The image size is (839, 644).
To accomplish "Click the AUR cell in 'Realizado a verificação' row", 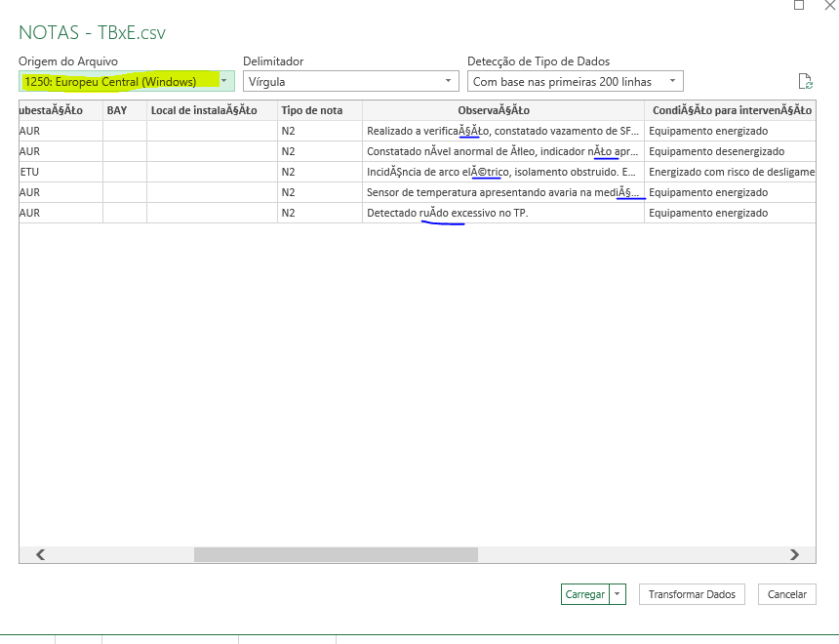I will (x=60, y=131).
